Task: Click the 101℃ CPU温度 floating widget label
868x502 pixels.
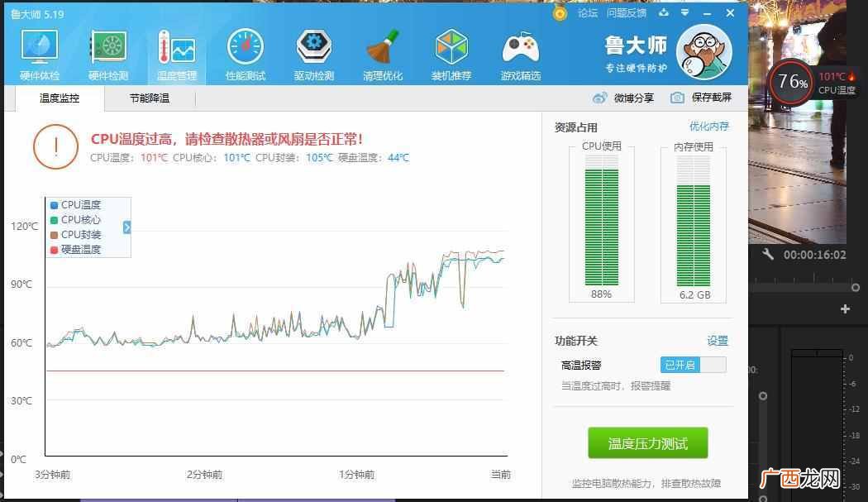Action: pyautogui.click(x=837, y=83)
